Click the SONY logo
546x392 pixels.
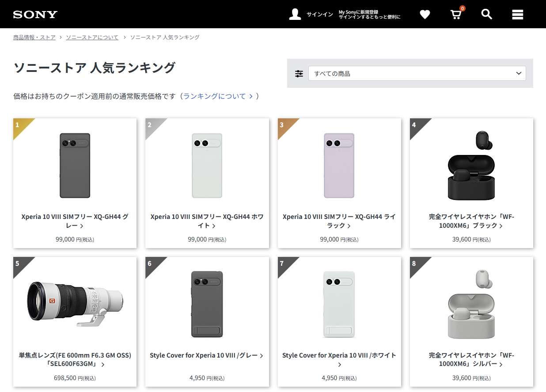(35, 15)
